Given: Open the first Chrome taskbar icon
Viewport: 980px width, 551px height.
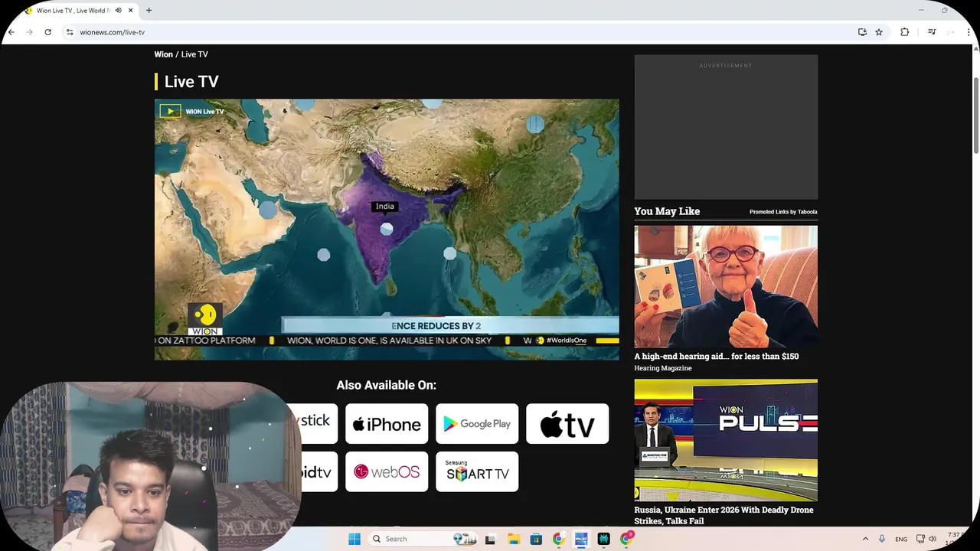Looking at the screenshot, I should pyautogui.click(x=559, y=539).
